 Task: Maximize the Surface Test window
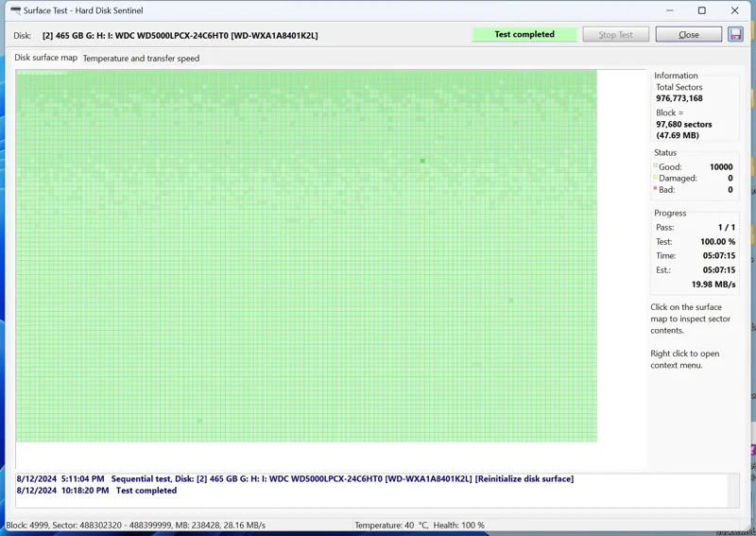click(x=701, y=10)
